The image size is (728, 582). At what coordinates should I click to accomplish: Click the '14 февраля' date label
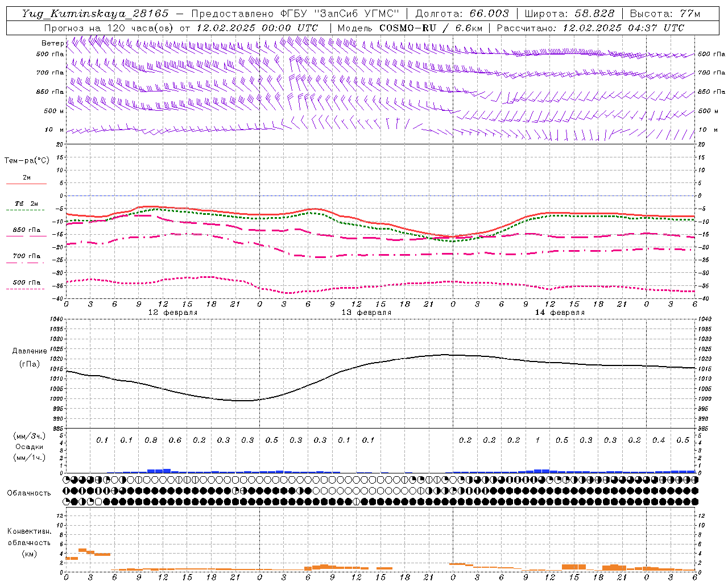tap(560, 313)
